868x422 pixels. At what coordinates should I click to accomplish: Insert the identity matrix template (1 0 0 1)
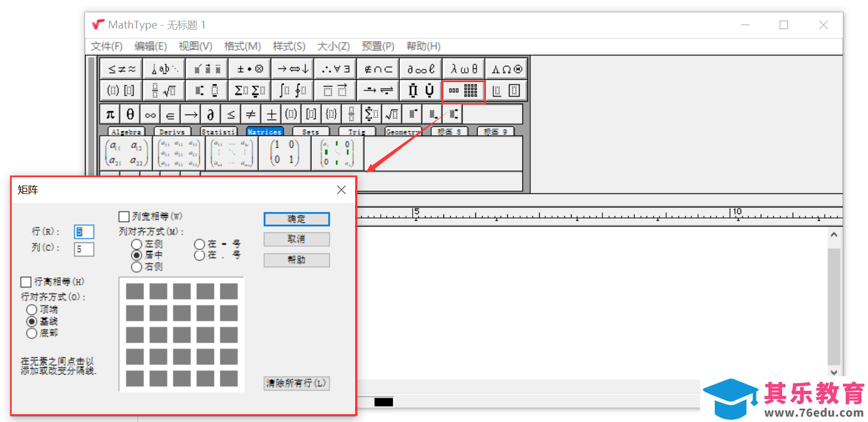pos(285,153)
